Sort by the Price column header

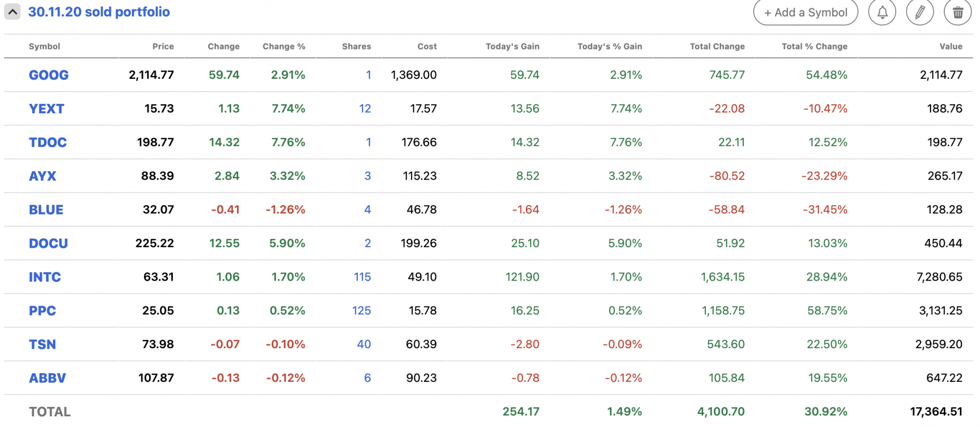(x=163, y=47)
